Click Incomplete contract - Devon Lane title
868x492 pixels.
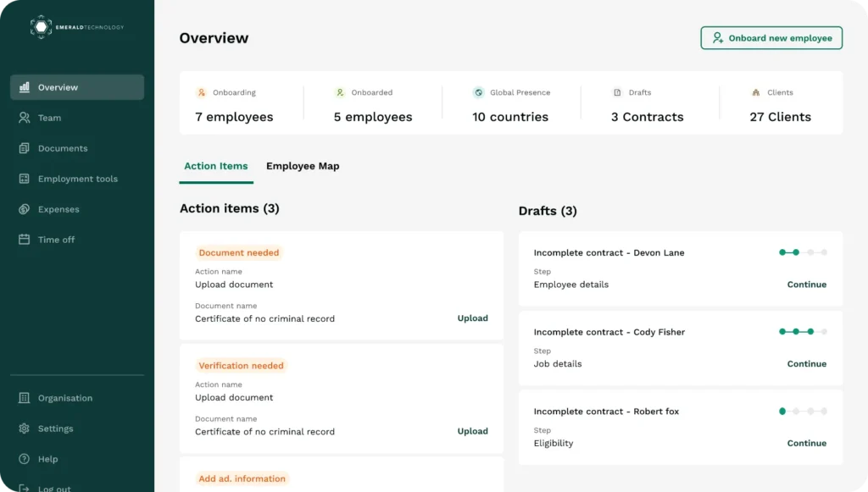coord(609,252)
